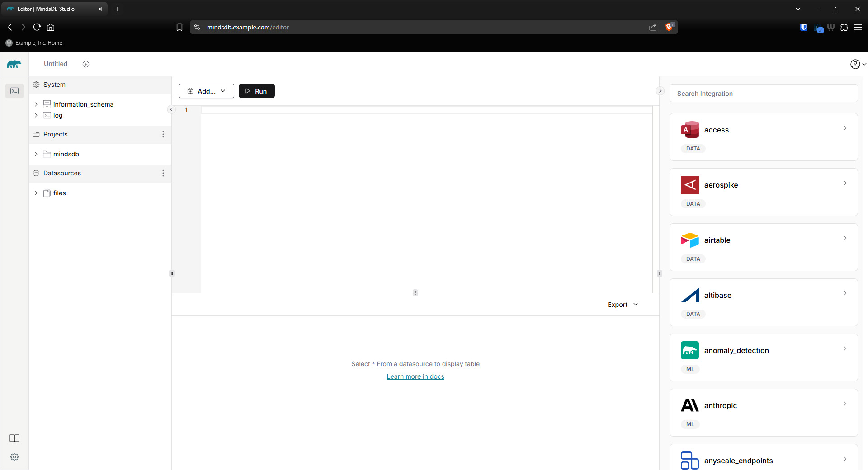Select the Untitled query tab
Screen dimensions: 868x470
pos(56,64)
